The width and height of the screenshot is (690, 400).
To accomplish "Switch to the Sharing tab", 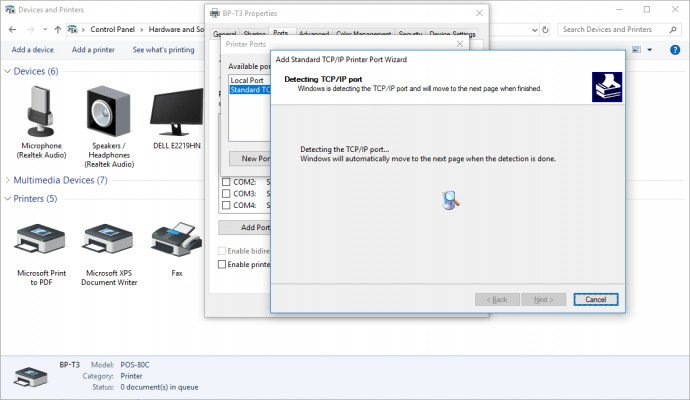I will click(x=254, y=34).
